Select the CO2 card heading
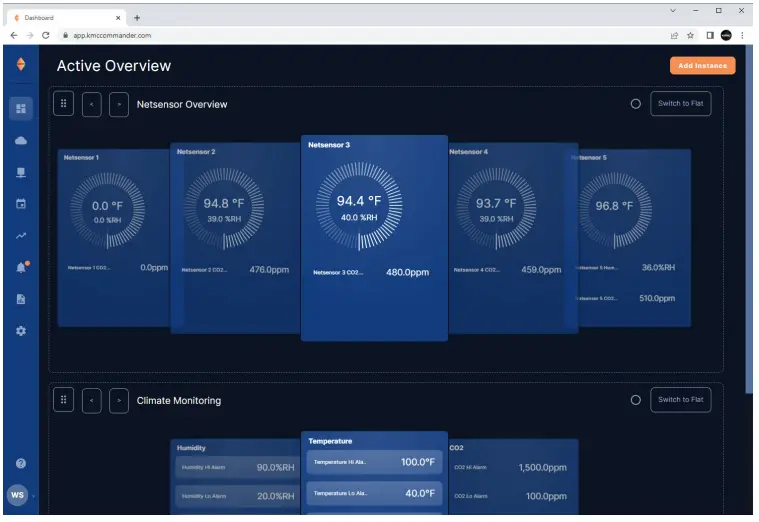This screenshot has height=522, width=759. point(456,448)
